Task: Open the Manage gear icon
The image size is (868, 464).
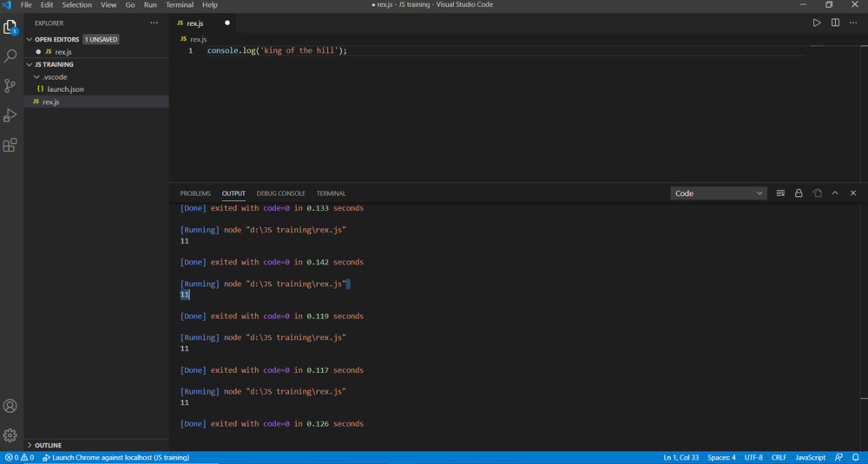Action: point(10,435)
